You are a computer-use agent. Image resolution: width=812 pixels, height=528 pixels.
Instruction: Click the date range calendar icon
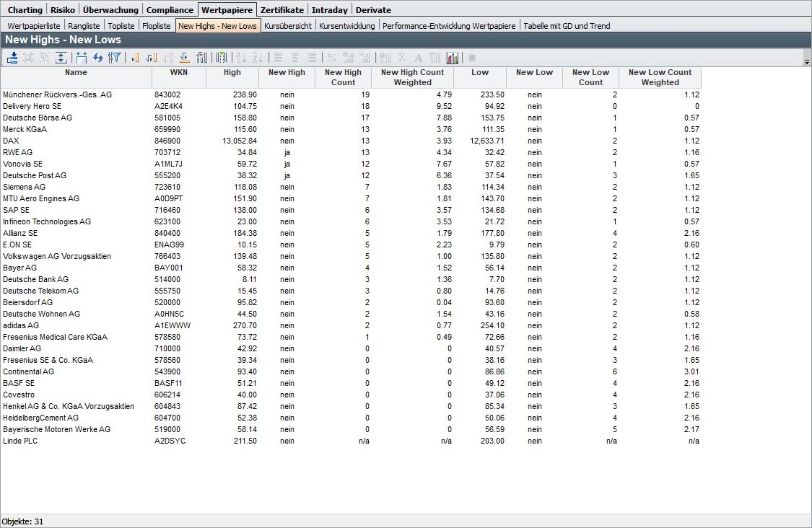coord(81,58)
